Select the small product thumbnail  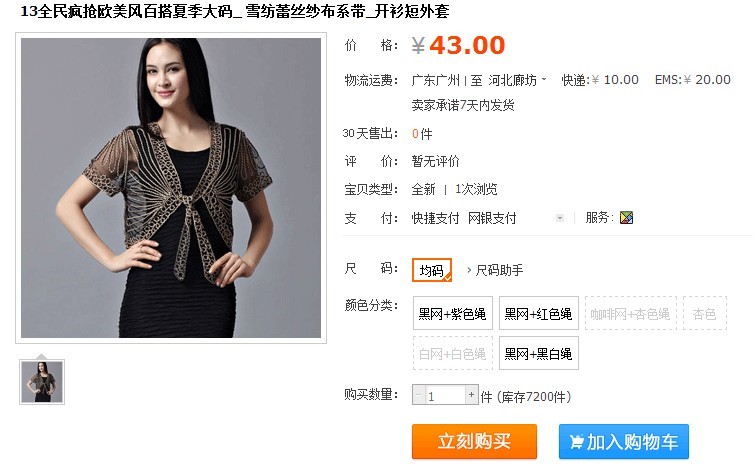[x=42, y=382]
